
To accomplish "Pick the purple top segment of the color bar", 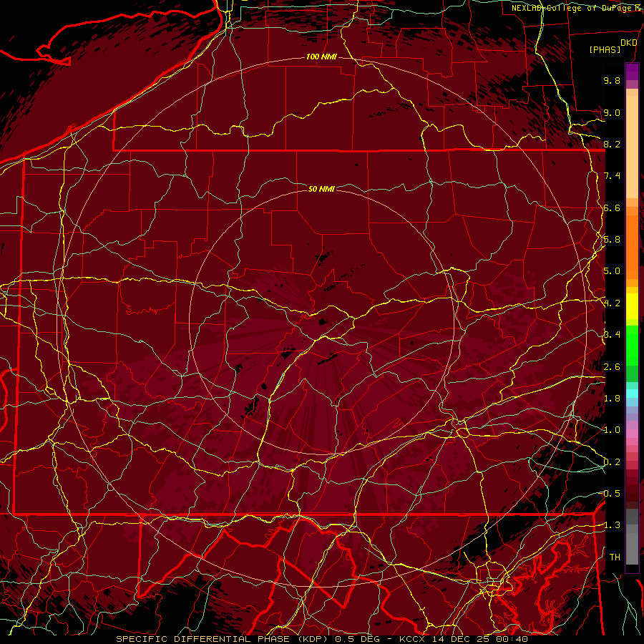I will (632, 72).
